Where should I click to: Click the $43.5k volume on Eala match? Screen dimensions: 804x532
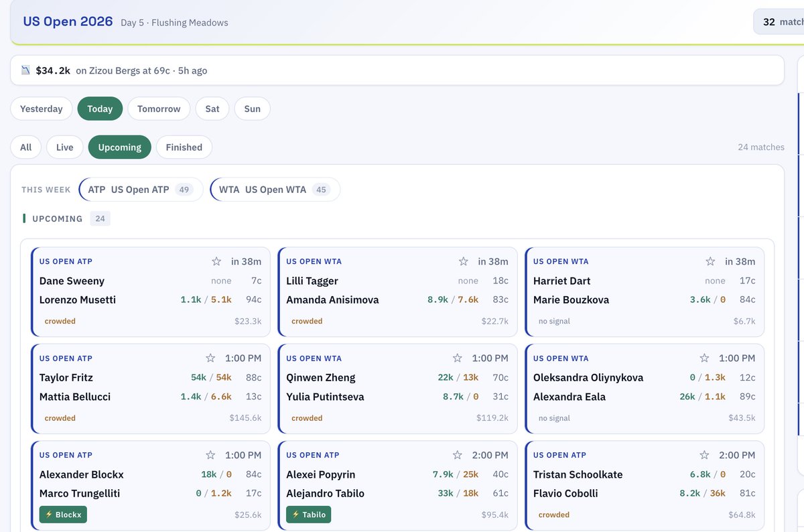tap(742, 418)
